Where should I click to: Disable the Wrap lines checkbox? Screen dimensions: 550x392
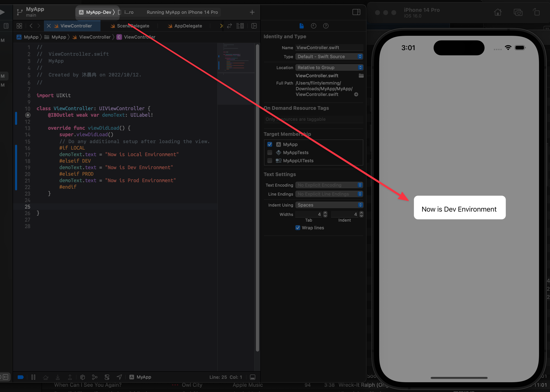(x=298, y=228)
